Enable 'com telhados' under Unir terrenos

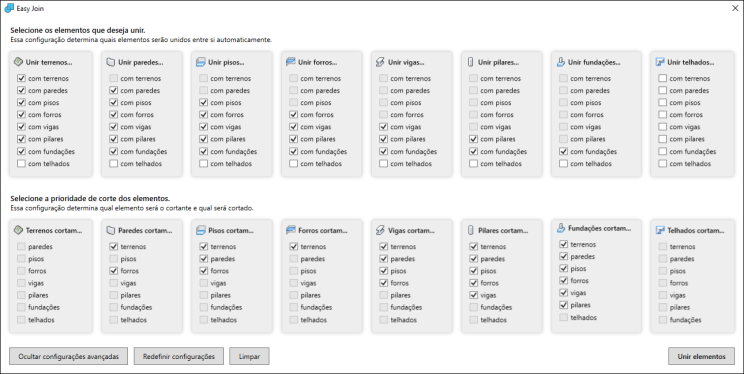pyautogui.click(x=21, y=163)
